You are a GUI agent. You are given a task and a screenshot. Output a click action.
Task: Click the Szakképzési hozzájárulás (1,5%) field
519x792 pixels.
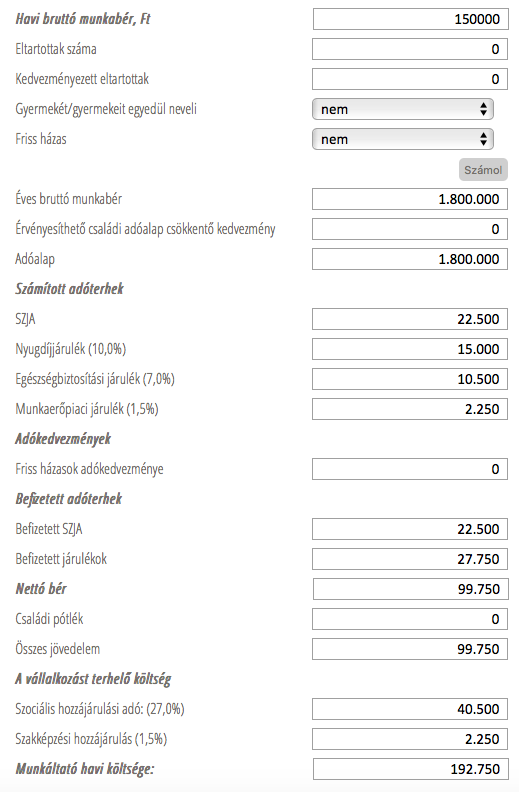click(409, 739)
